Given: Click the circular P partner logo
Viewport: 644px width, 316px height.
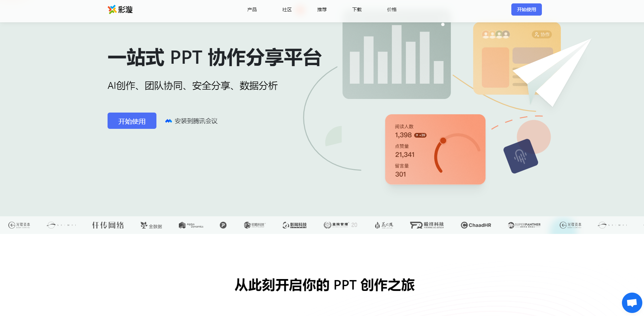Looking at the screenshot, I should point(223,225).
